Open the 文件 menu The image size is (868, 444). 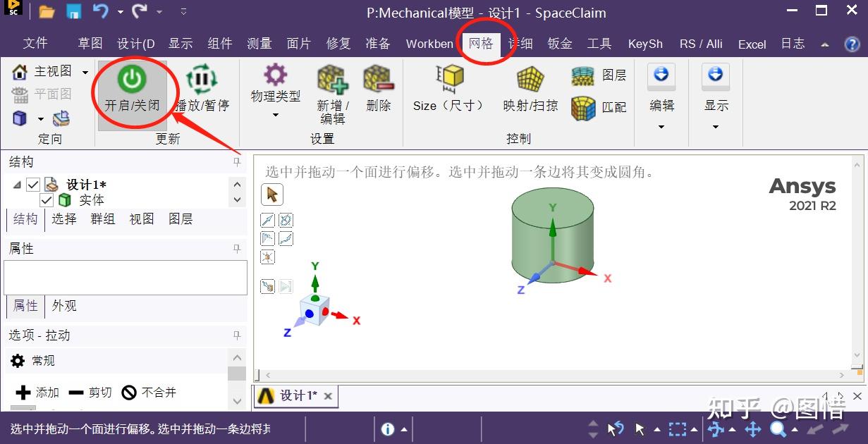35,43
